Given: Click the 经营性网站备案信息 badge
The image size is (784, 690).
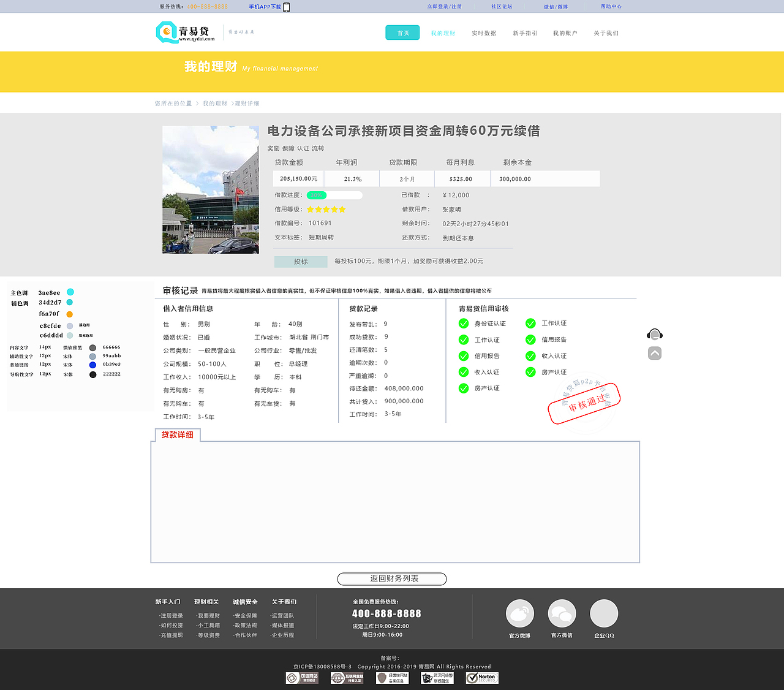Looking at the screenshot, I should 392,678.
